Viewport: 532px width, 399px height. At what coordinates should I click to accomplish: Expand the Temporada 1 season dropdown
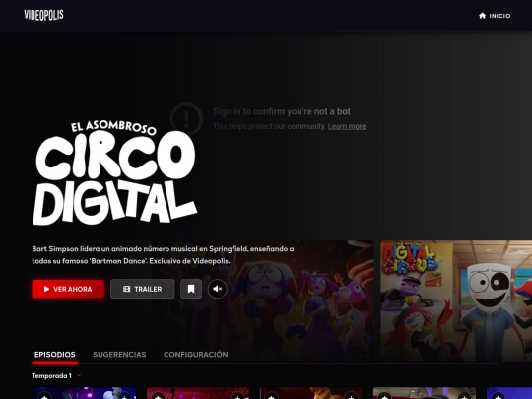click(x=57, y=376)
